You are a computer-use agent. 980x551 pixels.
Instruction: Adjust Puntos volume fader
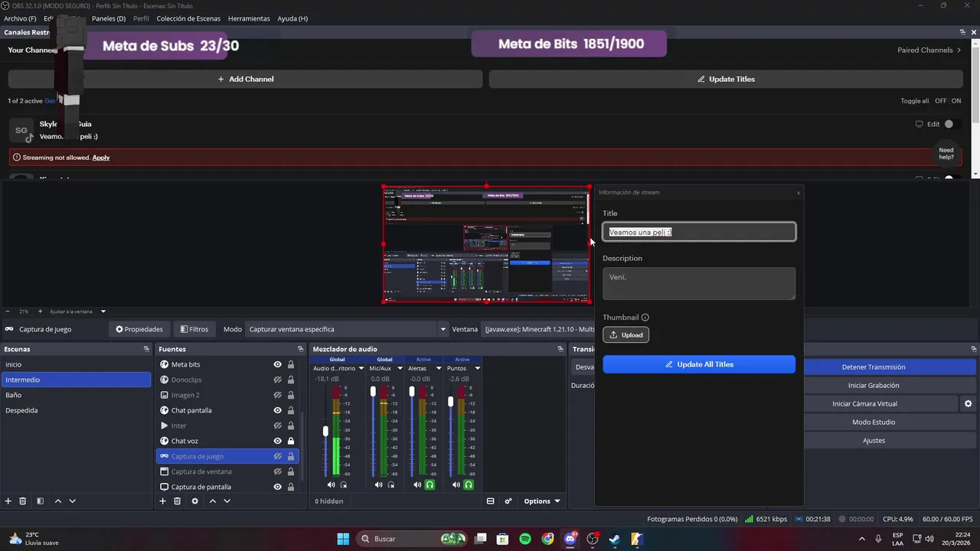point(451,401)
